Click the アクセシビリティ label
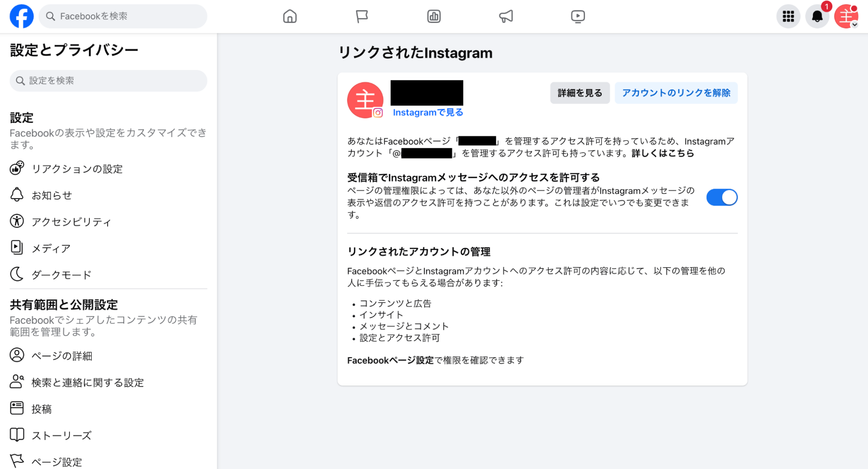 pyautogui.click(x=72, y=222)
